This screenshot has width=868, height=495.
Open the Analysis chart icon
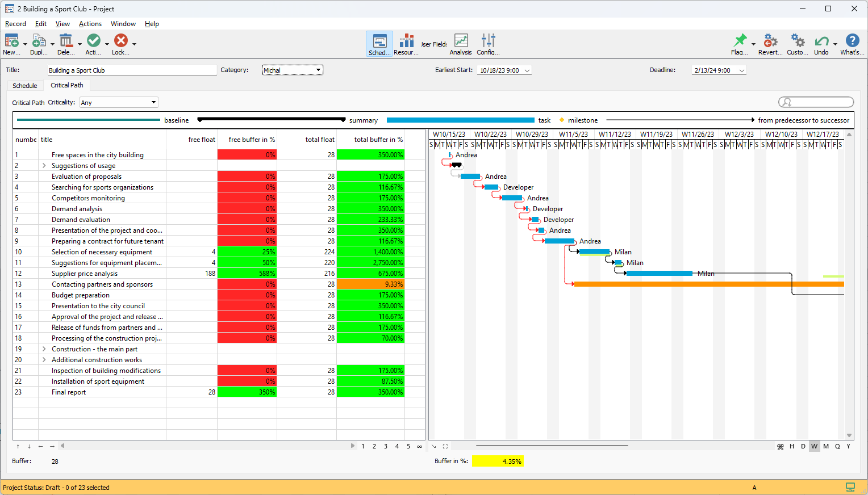click(461, 41)
